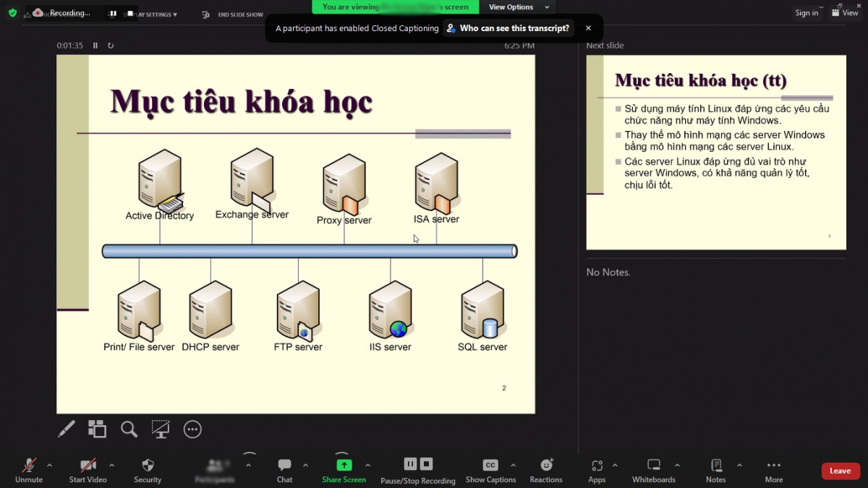Open the Participants panel
The width and height of the screenshot is (868, 488).
215,470
